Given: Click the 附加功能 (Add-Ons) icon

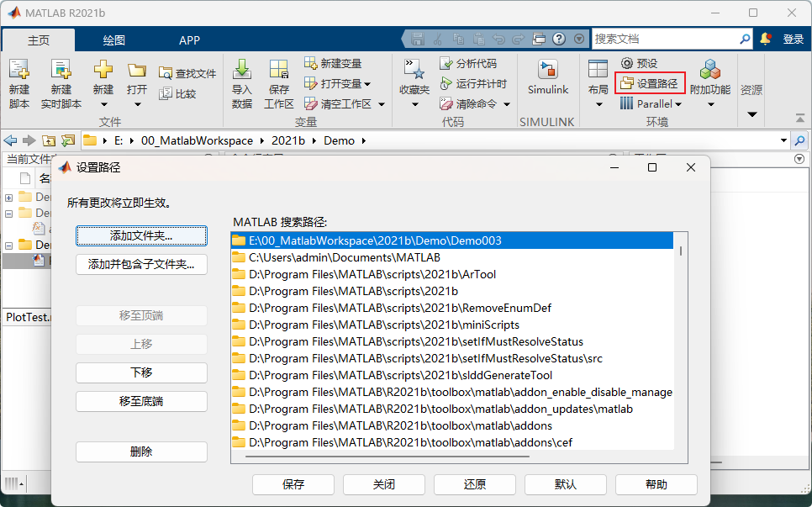Looking at the screenshot, I should 709,71.
